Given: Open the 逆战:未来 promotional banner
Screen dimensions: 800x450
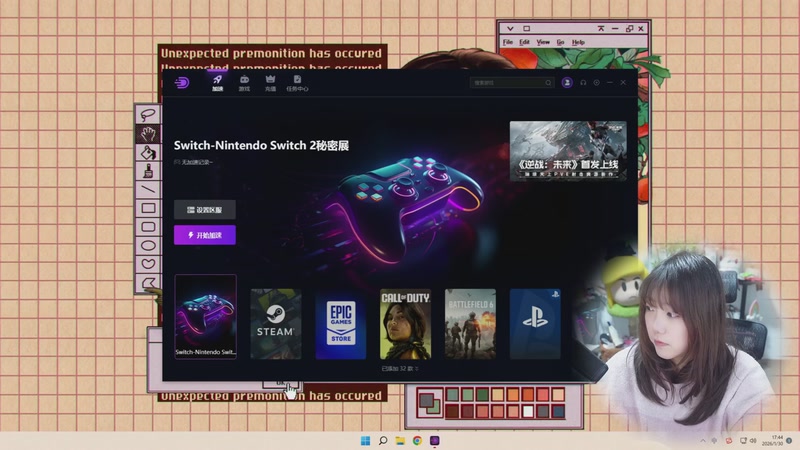Looking at the screenshot, I should (568, 151).
